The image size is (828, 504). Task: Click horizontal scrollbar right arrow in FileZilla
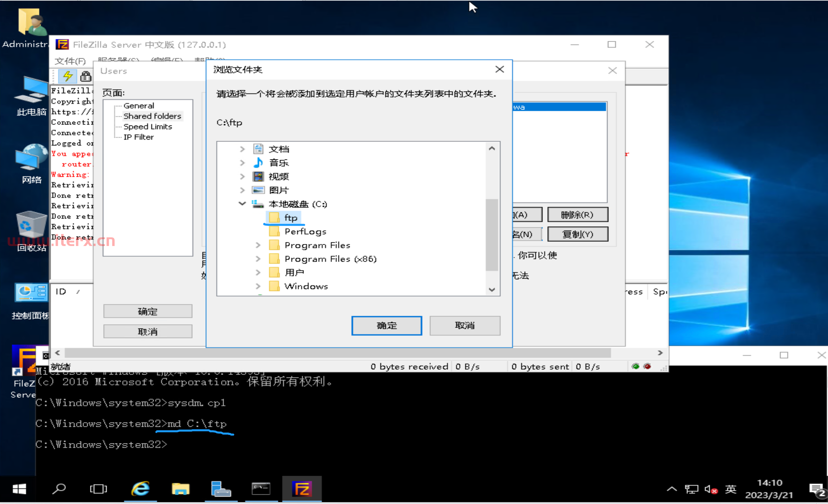(660, 353)
